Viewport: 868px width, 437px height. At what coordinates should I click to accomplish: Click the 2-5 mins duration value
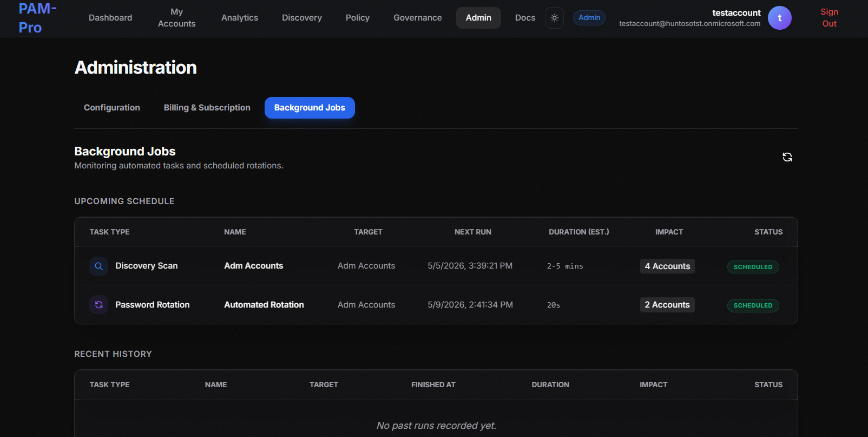tap(565, 266)
